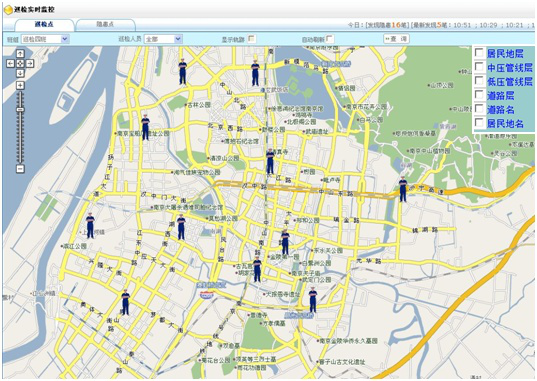Click the 查询 button
This screenshot has height=381, width=537.
[x=396, y=39]
